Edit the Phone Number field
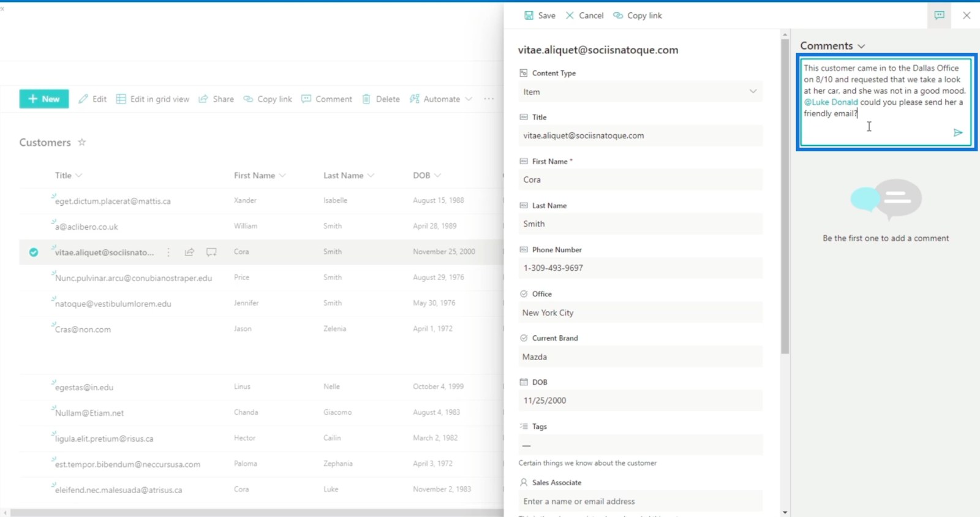The width and height of the screenshot is (980, 517). click(x=640, y=268)
